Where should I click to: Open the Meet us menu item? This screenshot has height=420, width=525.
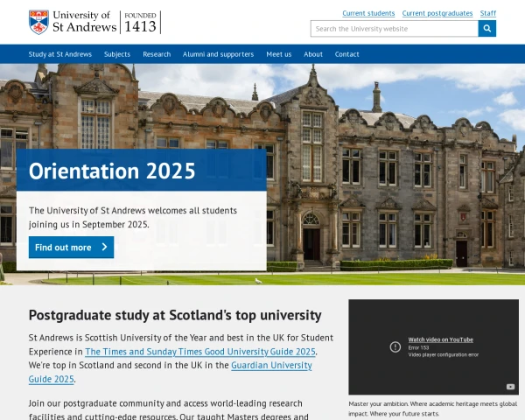[x=279, y=54]
